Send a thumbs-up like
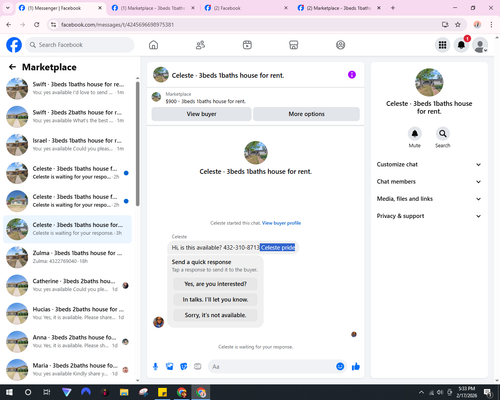500x400 pixels. [x=356, y=367]
